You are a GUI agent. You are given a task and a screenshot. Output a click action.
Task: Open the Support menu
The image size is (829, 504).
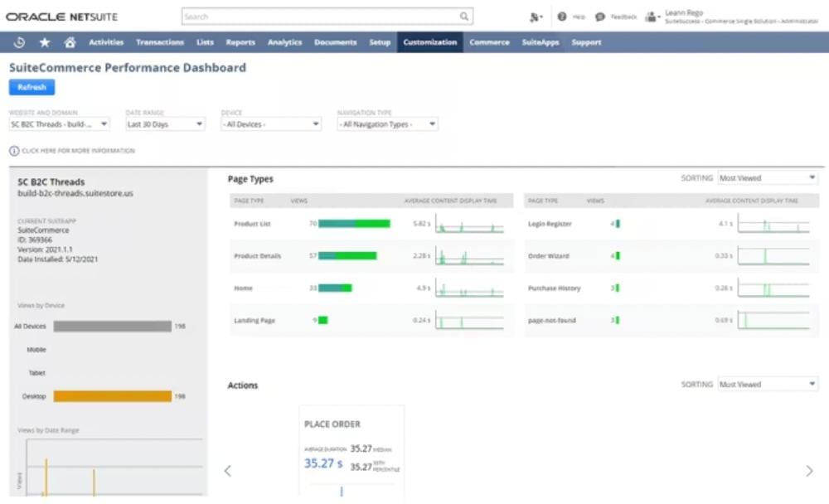[586, 42]
